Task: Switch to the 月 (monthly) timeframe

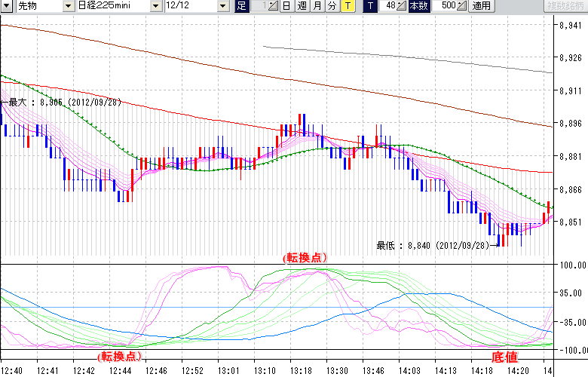Action: pos(317,6)
